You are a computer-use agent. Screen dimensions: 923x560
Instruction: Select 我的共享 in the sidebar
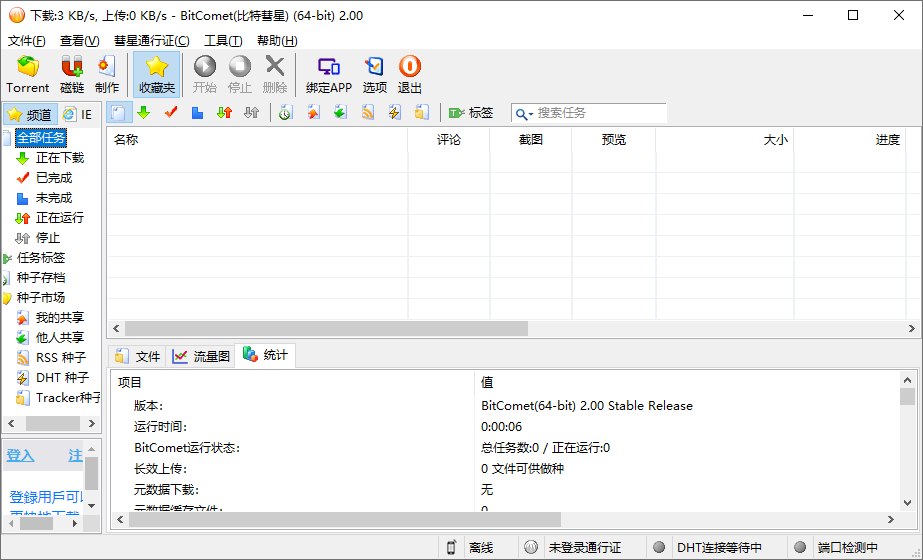coord(60,318)
